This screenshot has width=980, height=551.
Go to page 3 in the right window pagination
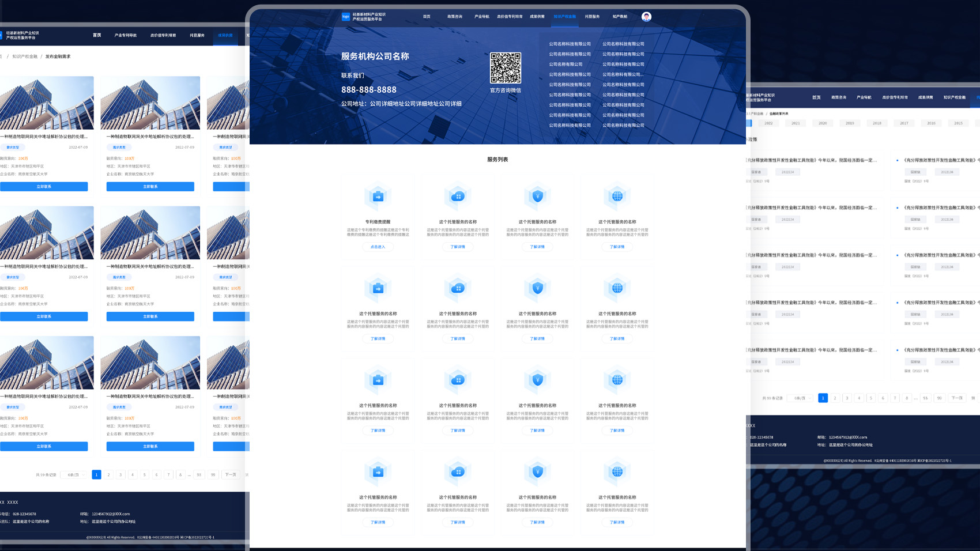coord(847,398)
